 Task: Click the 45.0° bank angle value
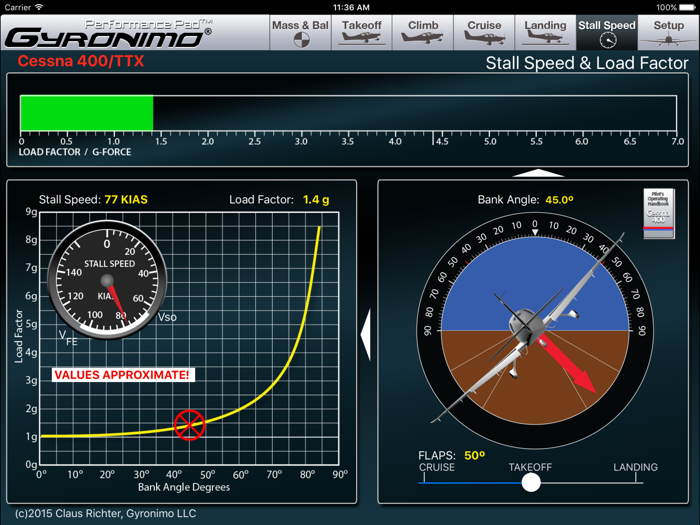[559, 200]
